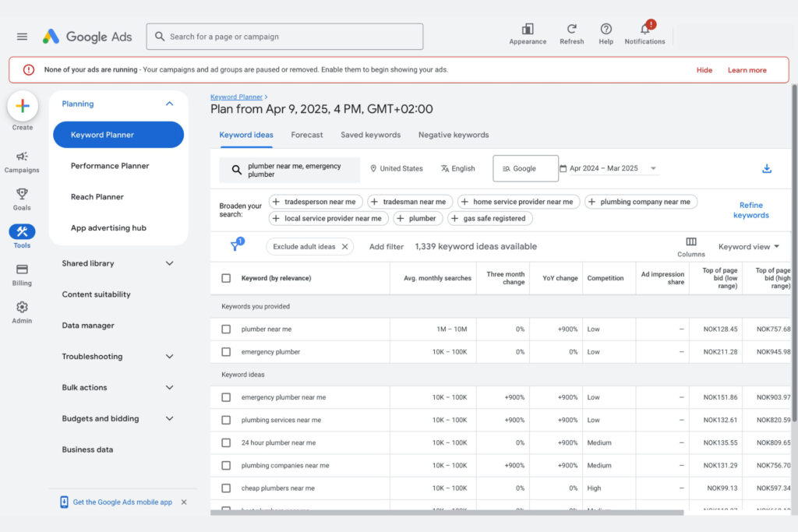Viewport: 798px width, 532px height.
Task: Switch to the Forecast tab
Action: click(x=306, y=135)
